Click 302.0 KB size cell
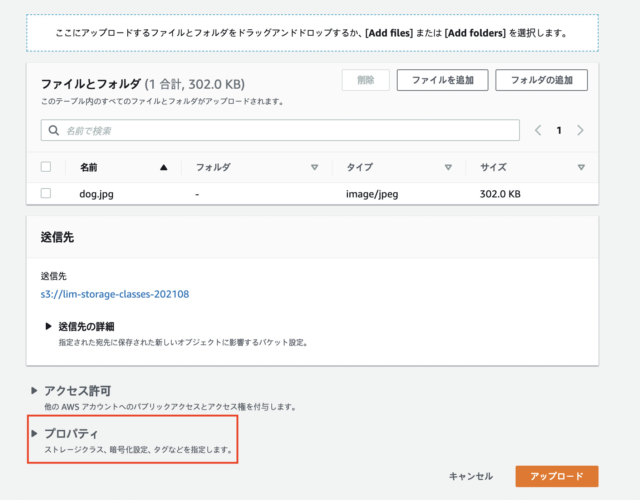640x500 pixels. click(500, 194)
